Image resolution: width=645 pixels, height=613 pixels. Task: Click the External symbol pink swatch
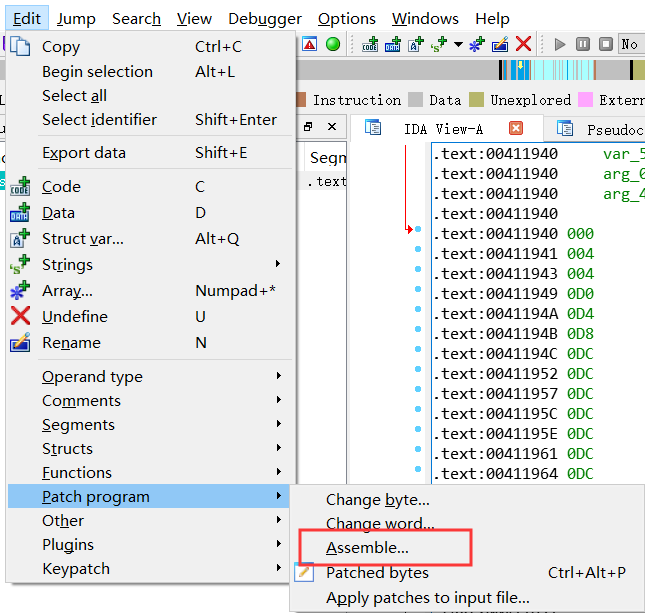point(585,100)
